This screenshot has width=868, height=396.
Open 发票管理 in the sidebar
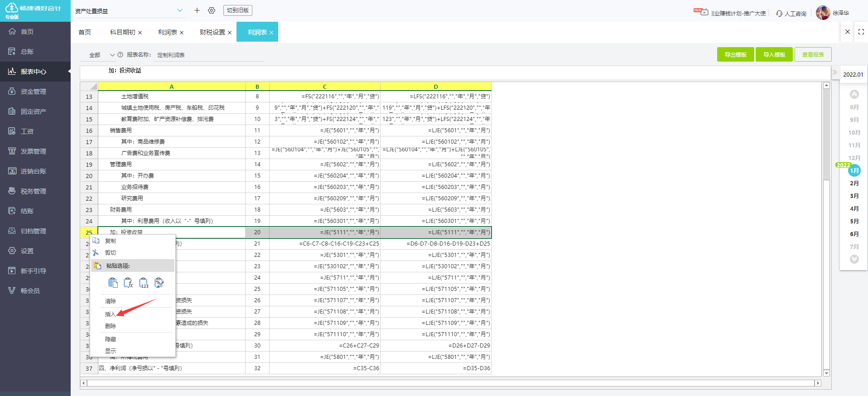coord(33,151)
